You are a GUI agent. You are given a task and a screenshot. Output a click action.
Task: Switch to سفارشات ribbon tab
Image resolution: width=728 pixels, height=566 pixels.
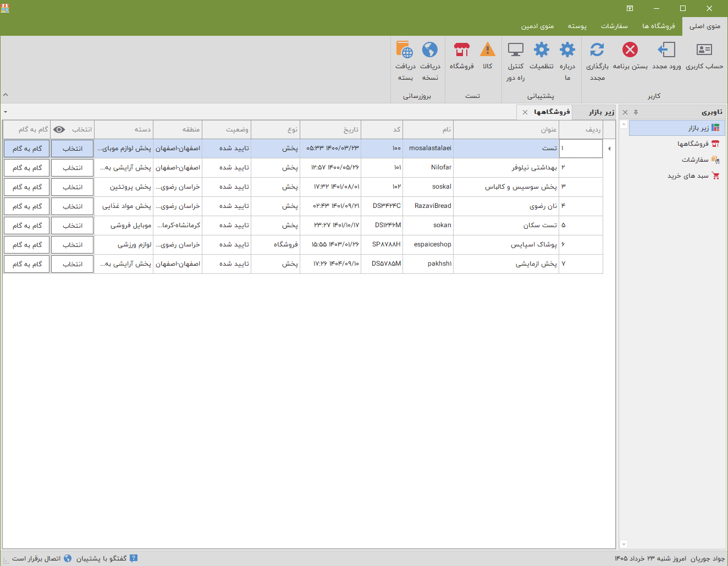(614, 26)
